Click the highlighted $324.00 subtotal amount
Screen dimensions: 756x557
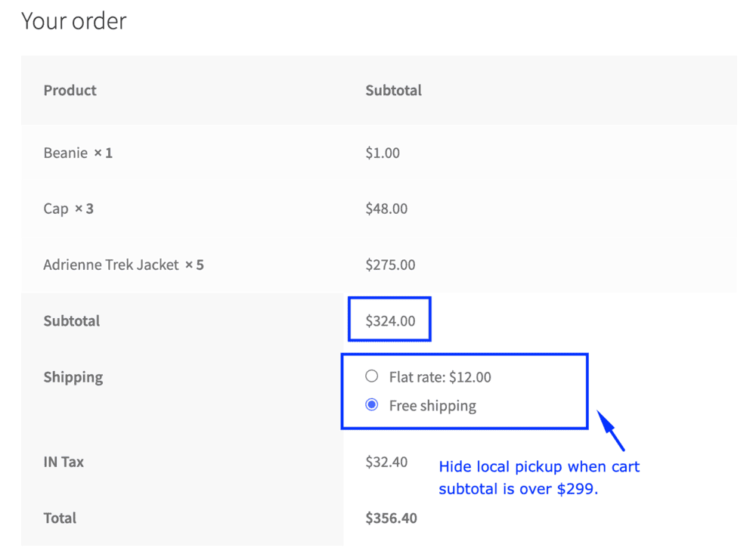coord(390,320)
